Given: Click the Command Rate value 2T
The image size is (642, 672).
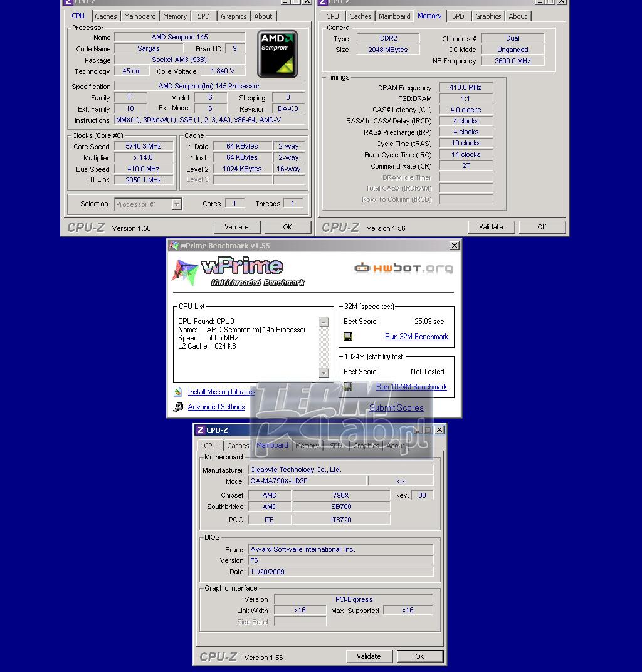Looking at the screenshot, I should coord(466,166).
